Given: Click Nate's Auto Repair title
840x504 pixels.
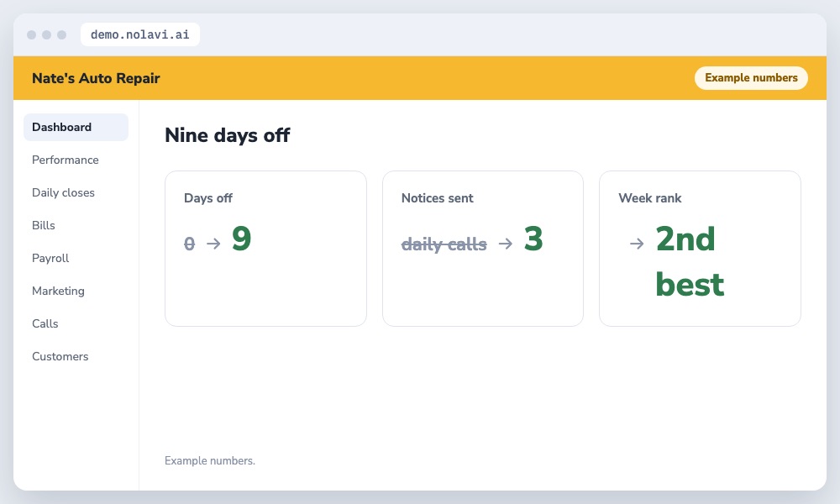Looking at the screenshot, I should [96, 78].
